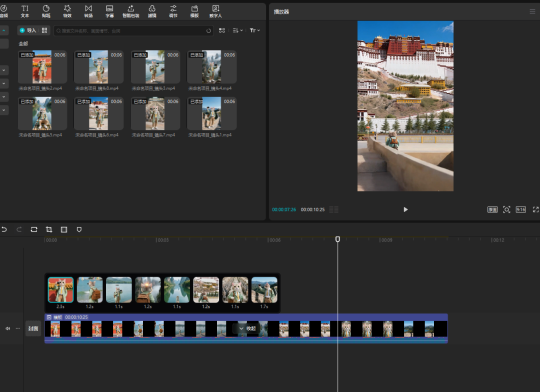Open the media sort dropdown

237,30
